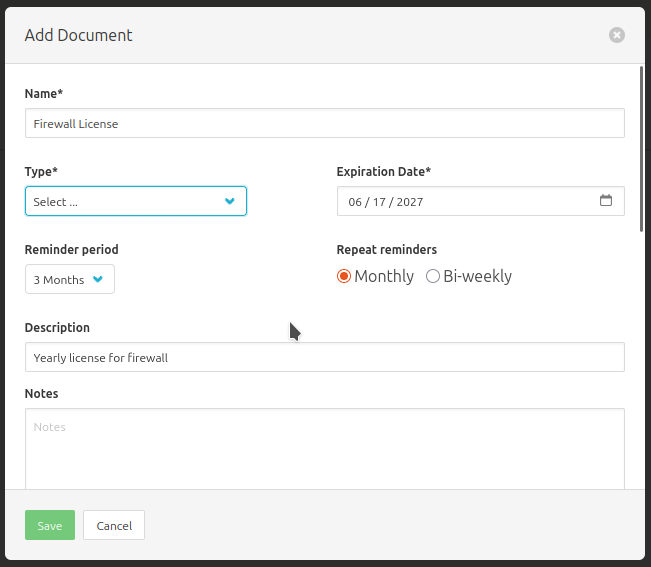651x567 pixels.
Task: Click the Repeat reminders label
Action: click(x=386, y=250)
